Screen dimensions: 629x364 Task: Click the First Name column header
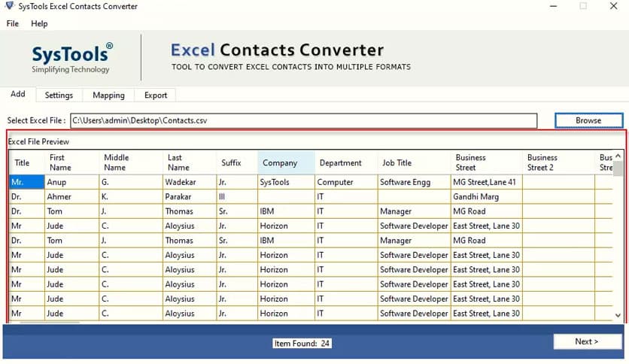pyautogui.click(x=71, y=162)
